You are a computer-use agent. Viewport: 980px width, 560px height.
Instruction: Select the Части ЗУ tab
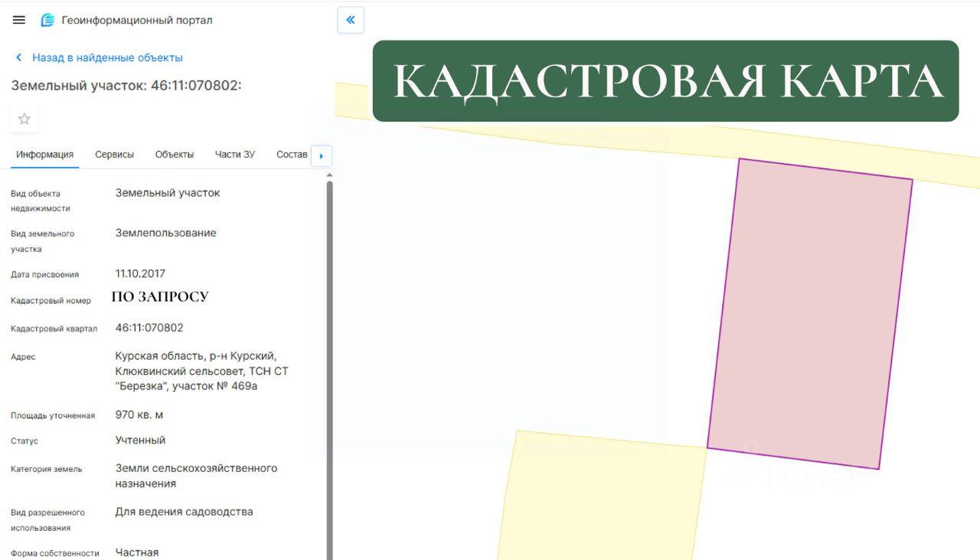click(235, 155)
